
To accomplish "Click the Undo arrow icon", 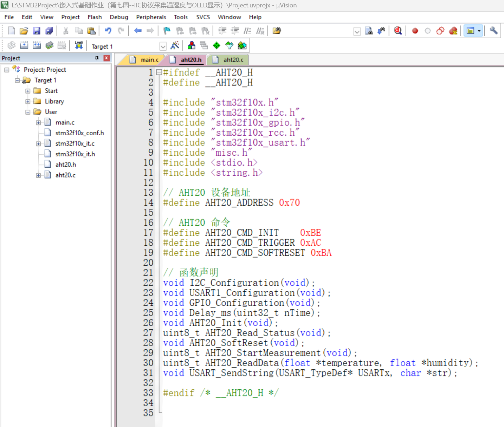I will [108, 31].
